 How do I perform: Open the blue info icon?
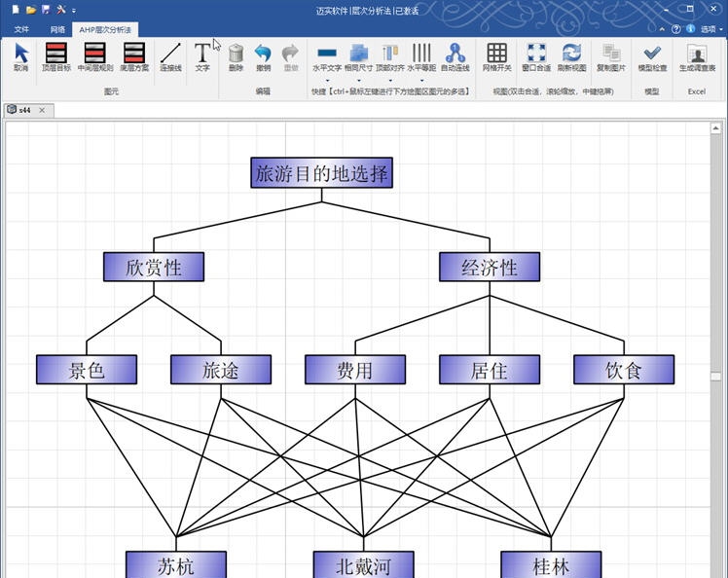691,29
